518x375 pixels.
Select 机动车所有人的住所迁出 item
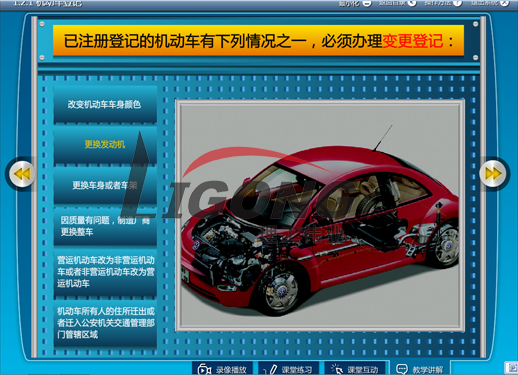[x=105, y=323]
